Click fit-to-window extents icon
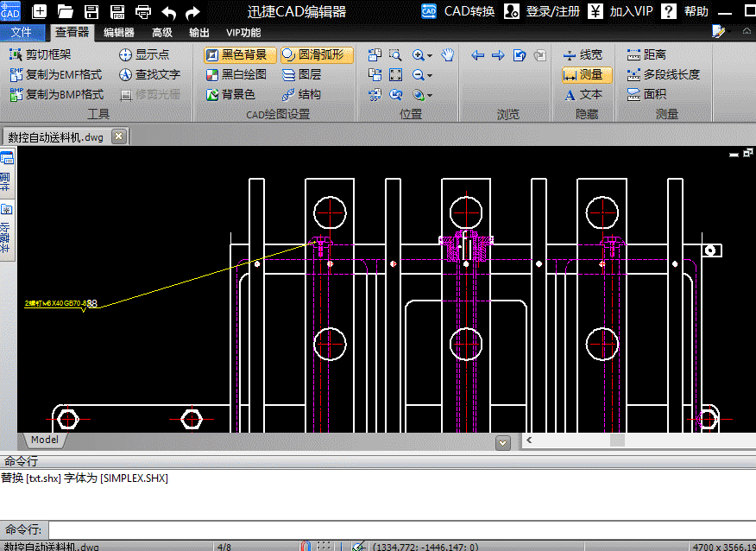Image resolution: width=756 pixels, height=551 pixels. pos(395,74)
